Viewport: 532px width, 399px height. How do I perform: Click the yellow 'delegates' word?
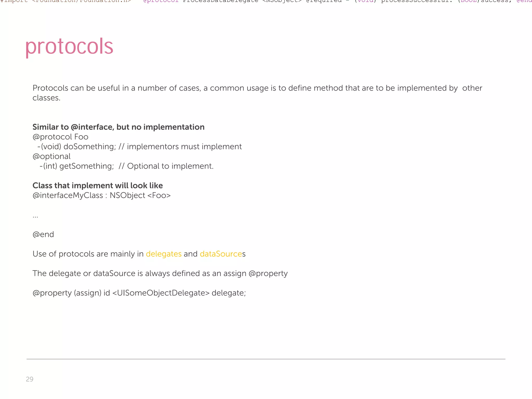(x=164, y=254)
